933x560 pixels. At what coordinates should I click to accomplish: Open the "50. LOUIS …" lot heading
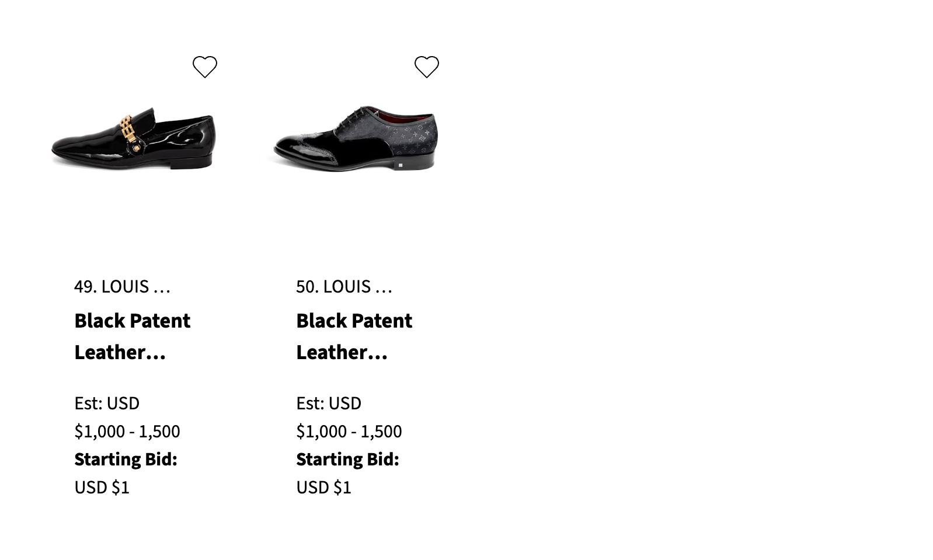[344, 287]
